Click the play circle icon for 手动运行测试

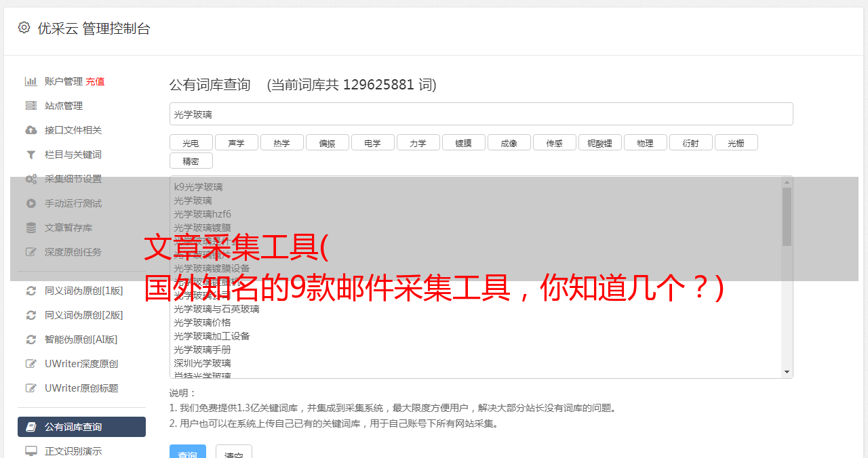point(31,203)
